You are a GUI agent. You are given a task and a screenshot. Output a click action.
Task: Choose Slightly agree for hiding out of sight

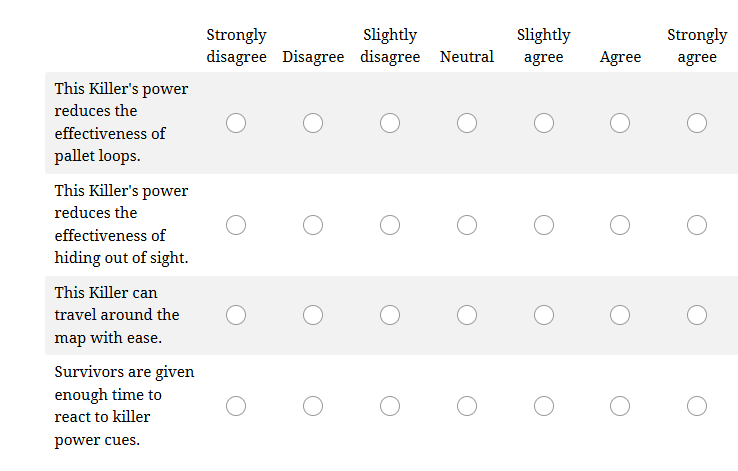pyautogui.click(x=544, y=225)
